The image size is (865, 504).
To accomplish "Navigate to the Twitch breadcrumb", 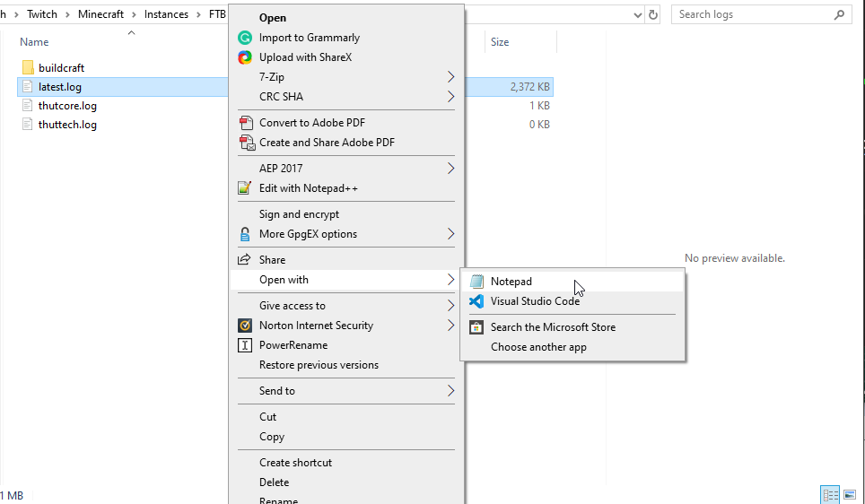I will coord(42,14).
